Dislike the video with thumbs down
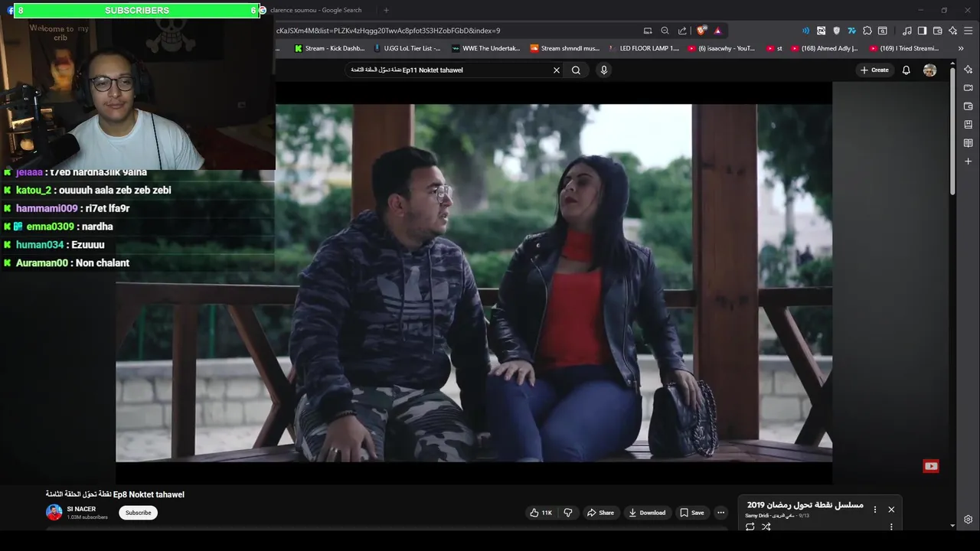The image size is (980, 551). (568, 513)
